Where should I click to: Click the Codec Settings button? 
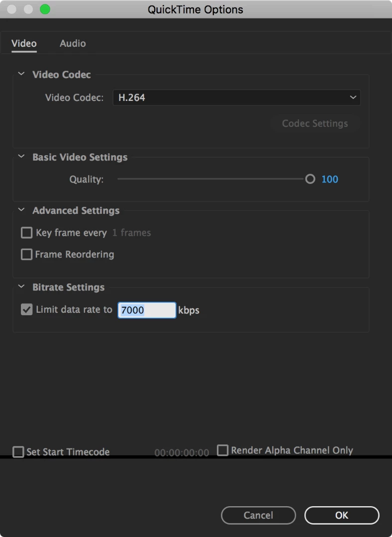point(315,123)
